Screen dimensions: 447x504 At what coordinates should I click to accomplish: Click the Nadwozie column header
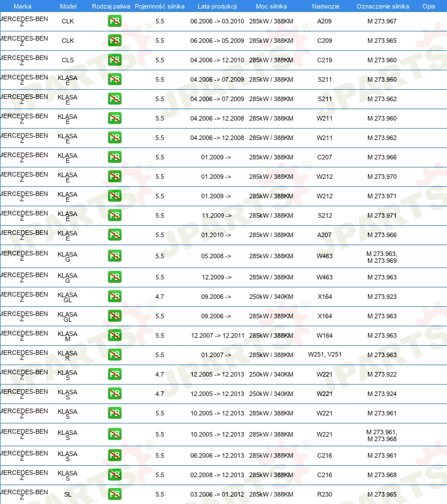325,6
